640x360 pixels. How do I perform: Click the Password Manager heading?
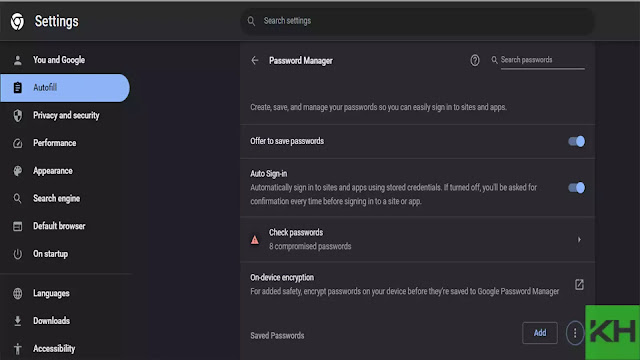pyautogui.click(x=301, y=61)
